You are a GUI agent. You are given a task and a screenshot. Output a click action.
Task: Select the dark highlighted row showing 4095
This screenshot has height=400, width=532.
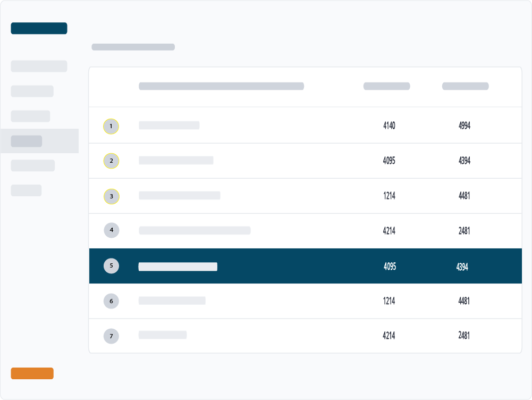(305, 265)
